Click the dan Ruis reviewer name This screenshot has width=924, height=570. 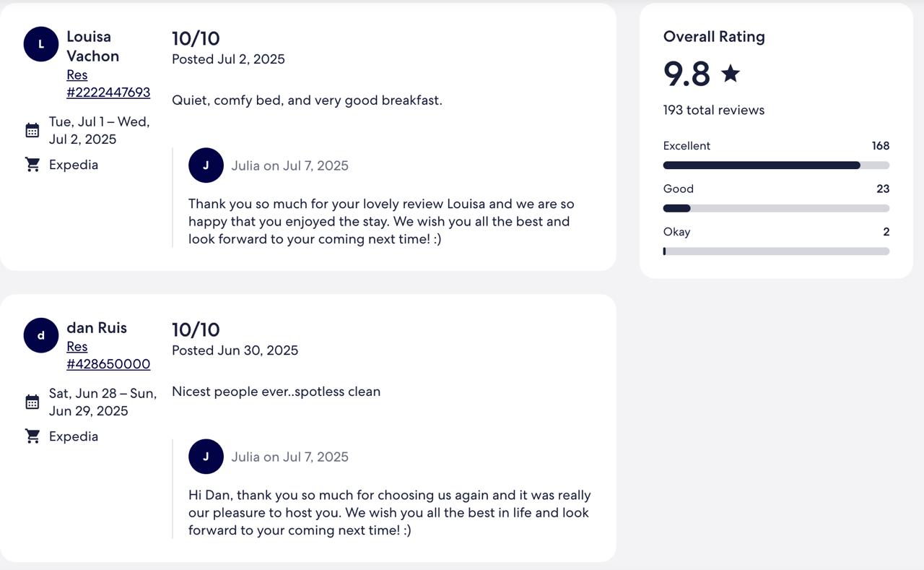(x=97, y=328)
